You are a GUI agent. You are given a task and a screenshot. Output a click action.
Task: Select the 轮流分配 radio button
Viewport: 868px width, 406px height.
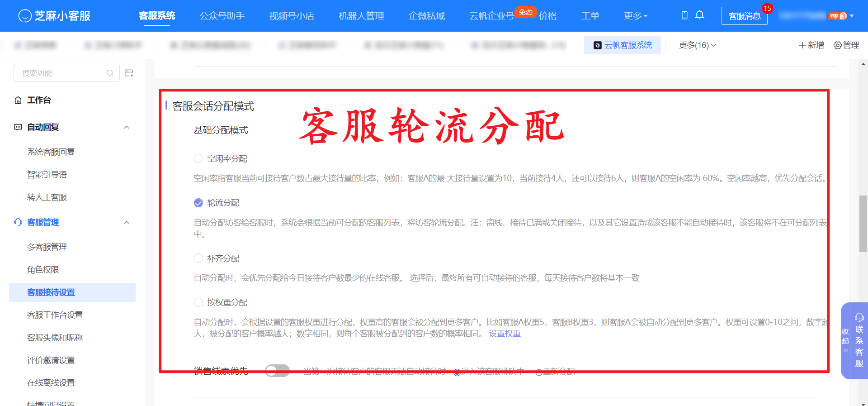pos(198,203)
